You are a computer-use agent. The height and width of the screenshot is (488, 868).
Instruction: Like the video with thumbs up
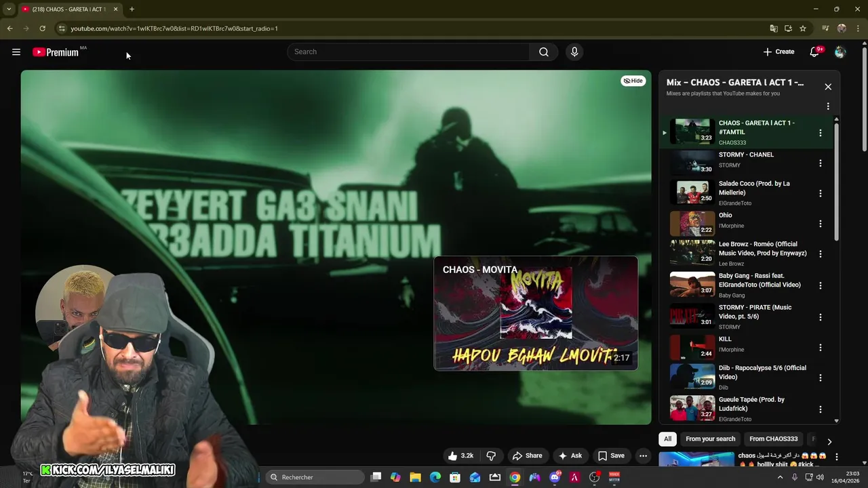click(460, 455)
